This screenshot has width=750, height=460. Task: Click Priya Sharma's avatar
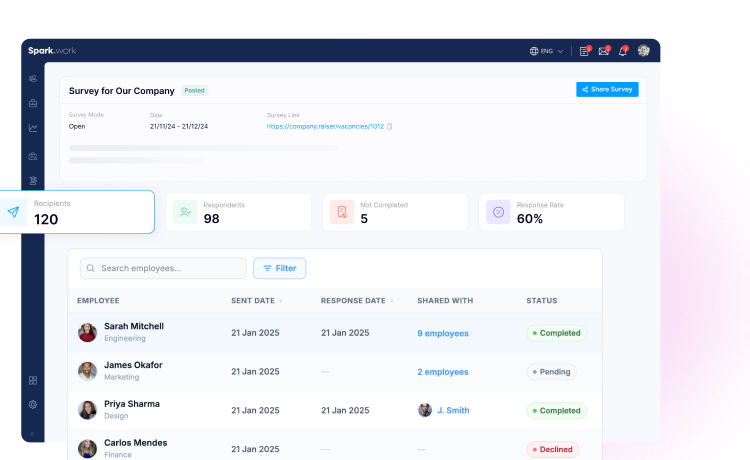tap(87, 410)
